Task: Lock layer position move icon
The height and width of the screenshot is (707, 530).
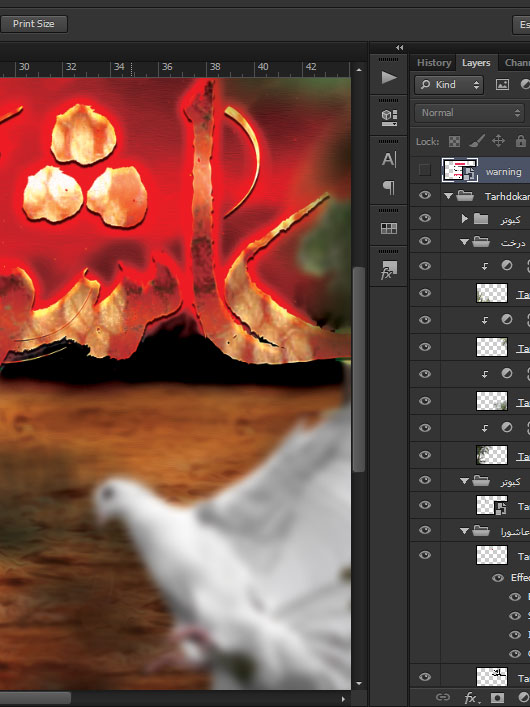Action: (498, 141)
